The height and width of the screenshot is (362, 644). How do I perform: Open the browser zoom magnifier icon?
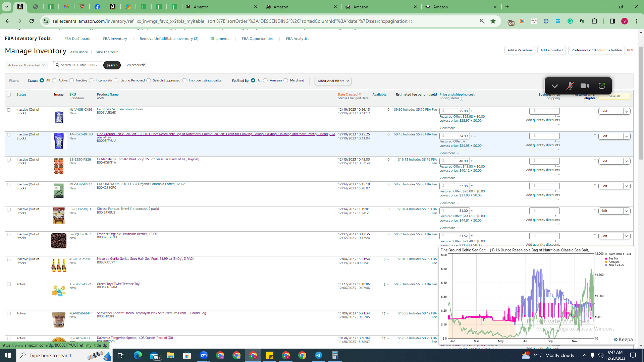coord(482,21)
